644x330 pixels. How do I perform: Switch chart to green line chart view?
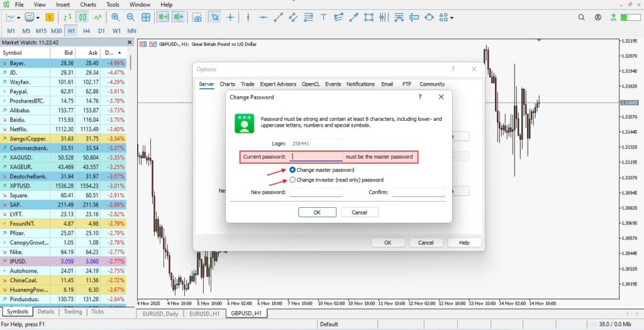[97, 17]
